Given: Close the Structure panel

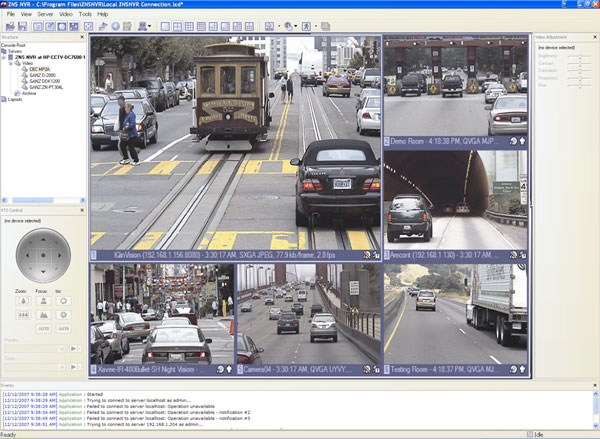Looking at the screenshot, I should tap(82, 37).
